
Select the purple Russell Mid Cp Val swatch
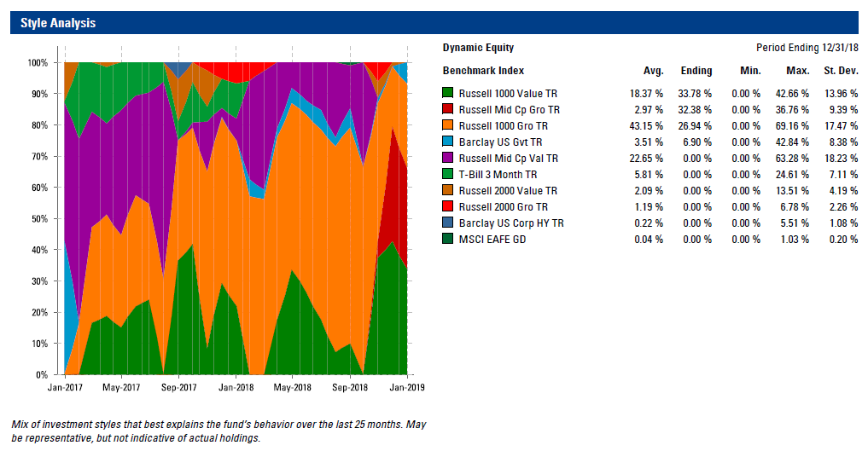(x=448, y=158)
